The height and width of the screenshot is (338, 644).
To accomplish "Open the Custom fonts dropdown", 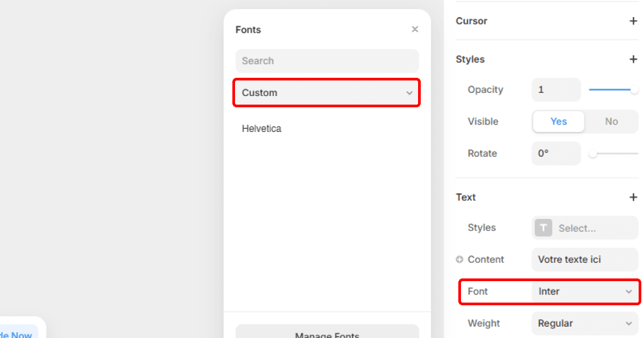I will [326, 92].
